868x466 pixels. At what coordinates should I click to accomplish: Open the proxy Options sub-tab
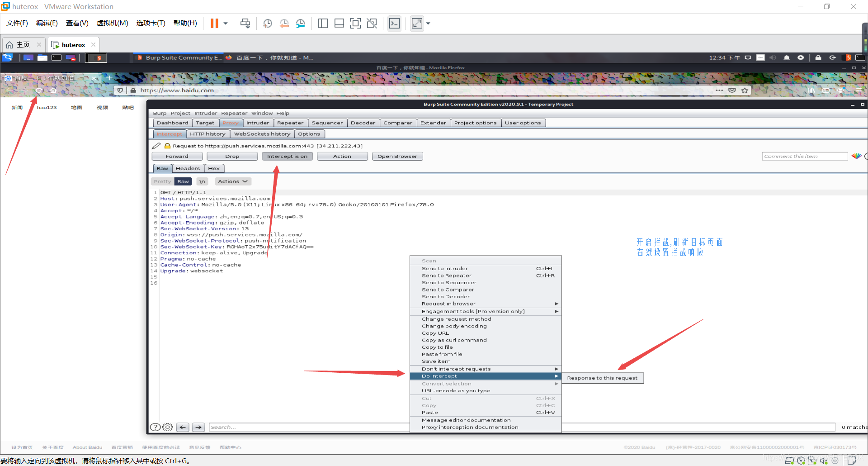pyautogui.click(x=309, y=134)
